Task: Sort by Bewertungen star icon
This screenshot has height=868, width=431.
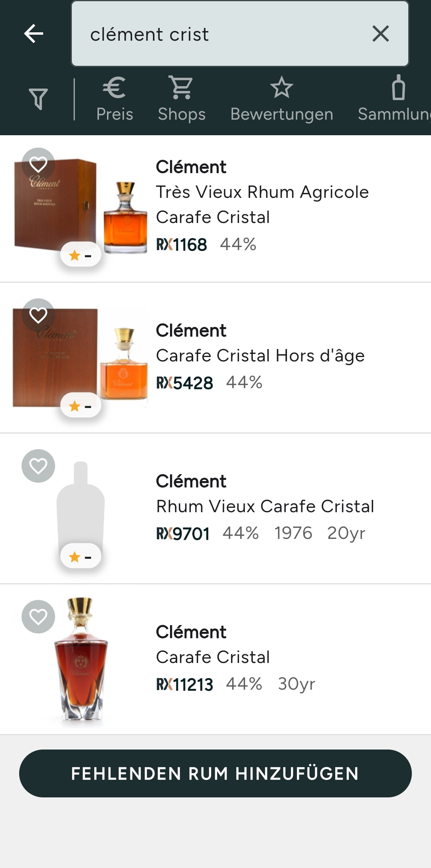Action: click(281, 99)
